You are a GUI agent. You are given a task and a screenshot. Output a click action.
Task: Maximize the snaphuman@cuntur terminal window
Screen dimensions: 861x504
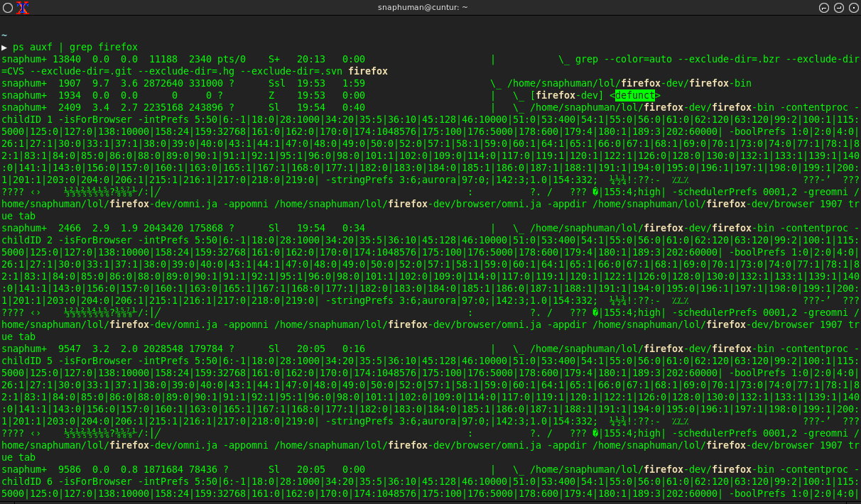point(838,8)
